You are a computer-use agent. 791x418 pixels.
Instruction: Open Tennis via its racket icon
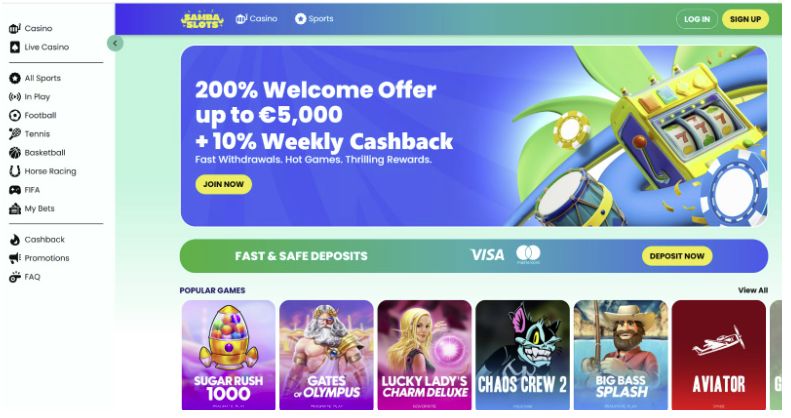15,134
